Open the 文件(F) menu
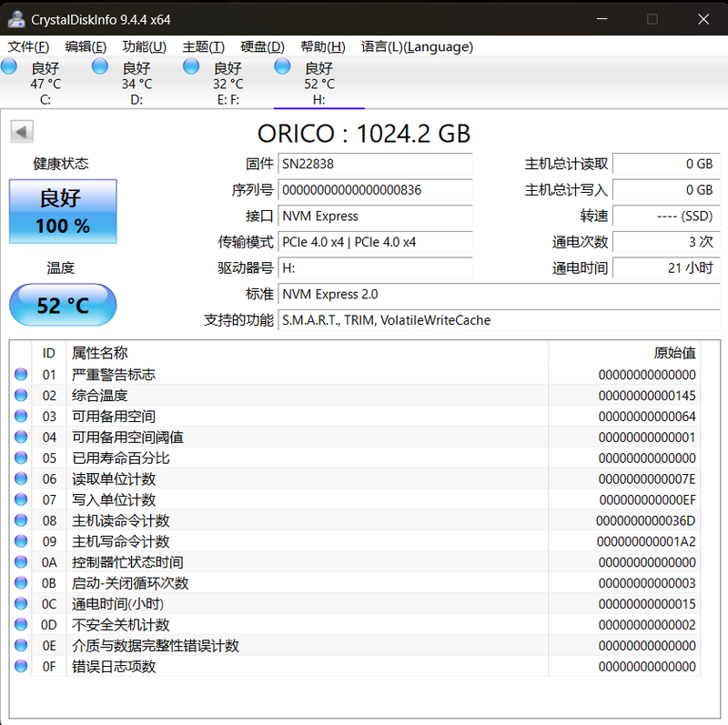728x725 pixels. 28,47
